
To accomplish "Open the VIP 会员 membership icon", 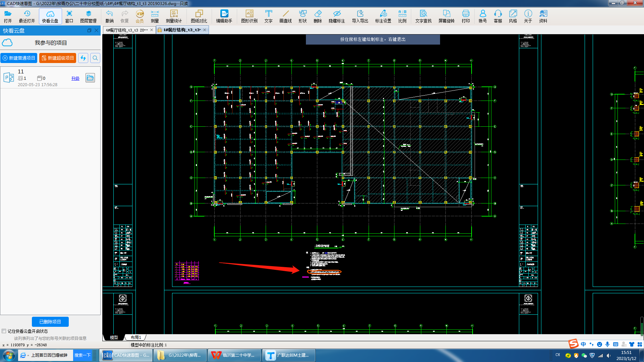I will tap(140, 16).
